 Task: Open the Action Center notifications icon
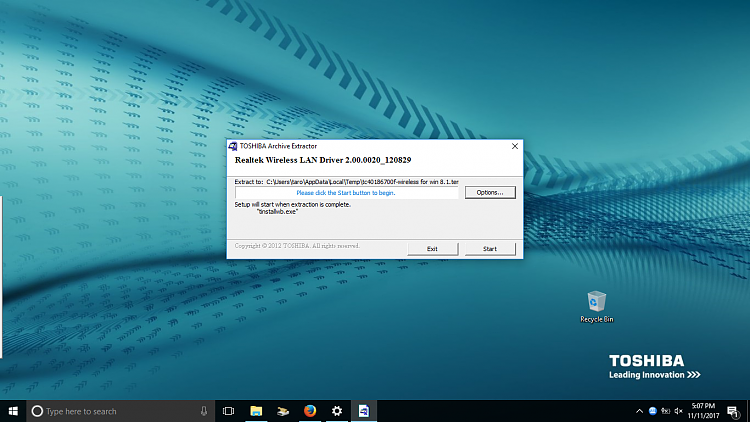tap(733, 411)
